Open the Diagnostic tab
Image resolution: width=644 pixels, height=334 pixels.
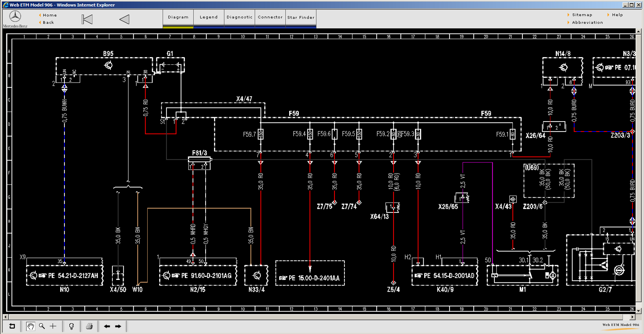coord(239,17)
